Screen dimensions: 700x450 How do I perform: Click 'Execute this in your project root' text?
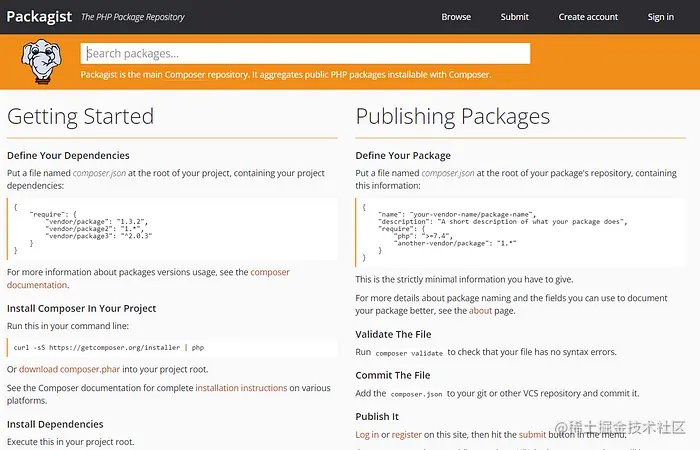[x=71, y=442]
